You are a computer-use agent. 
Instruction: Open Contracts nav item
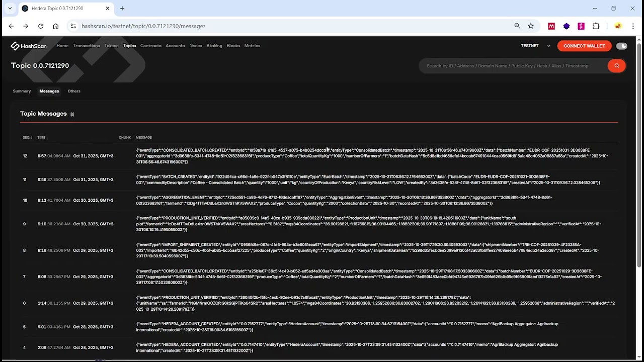click(151, 46)
